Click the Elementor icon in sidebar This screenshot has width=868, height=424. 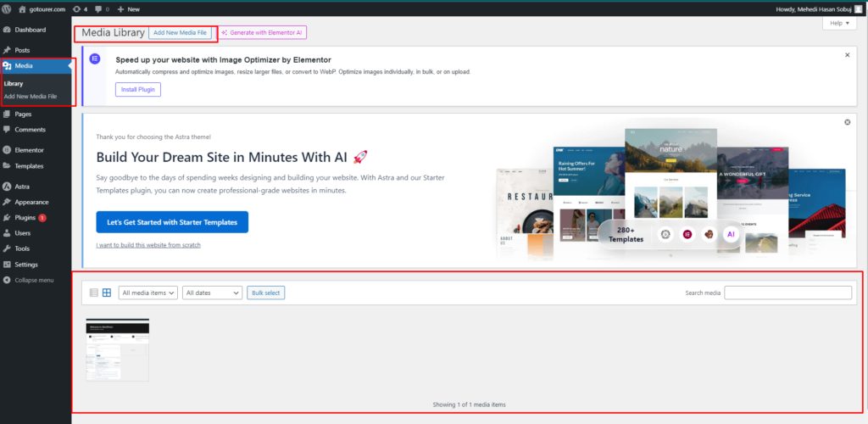(x=7, y=150)
